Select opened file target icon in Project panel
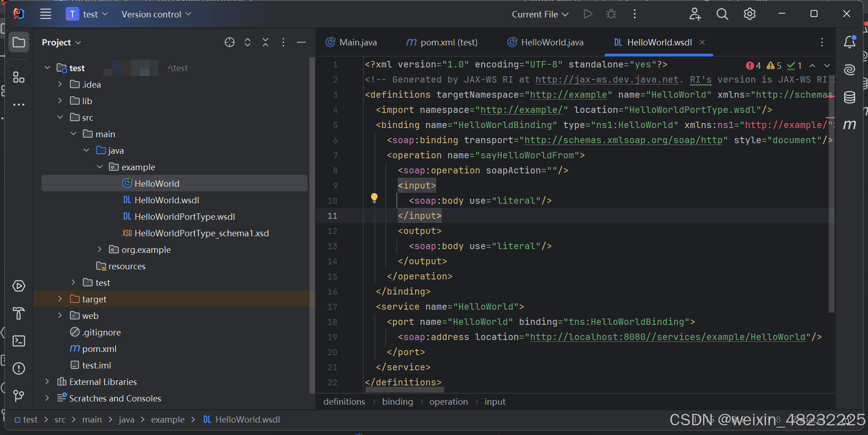 (230, 42)
